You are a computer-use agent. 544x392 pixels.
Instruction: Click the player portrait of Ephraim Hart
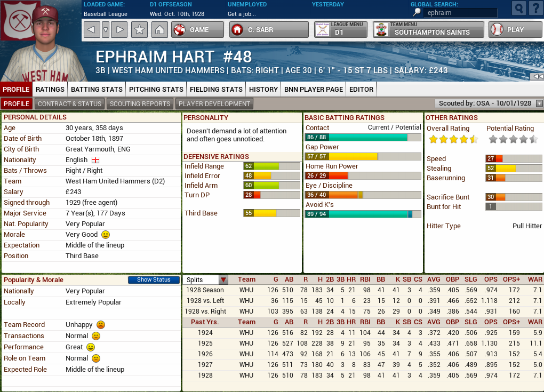pos(45,43)
